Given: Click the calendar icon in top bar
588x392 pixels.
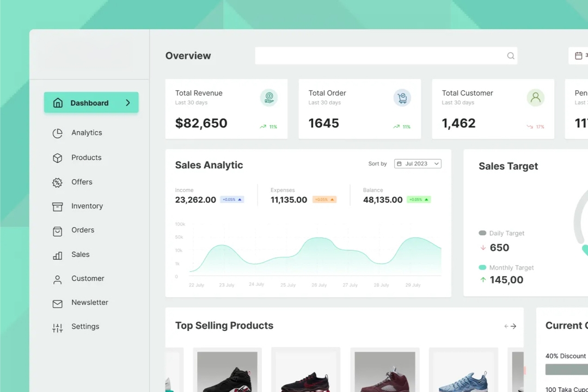Looking at the screenshot, I should (579, 56).
